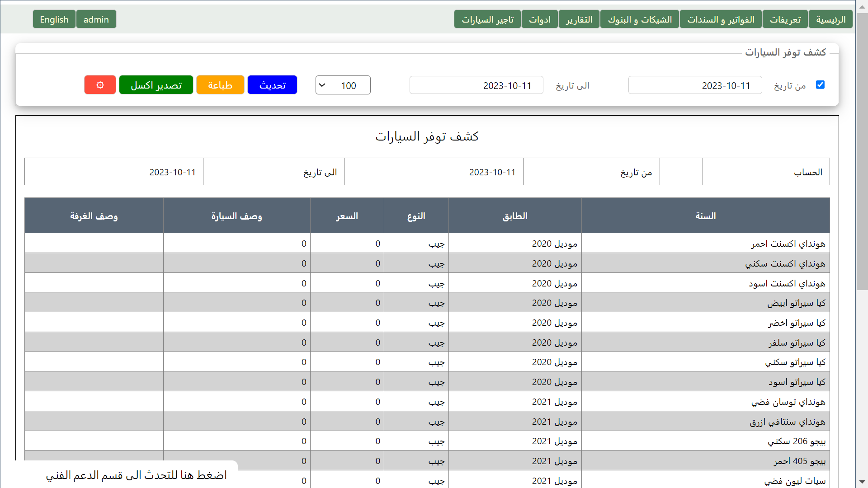
Task: Open the تاجير السيارات car rental menu
Action: [487, 19]
